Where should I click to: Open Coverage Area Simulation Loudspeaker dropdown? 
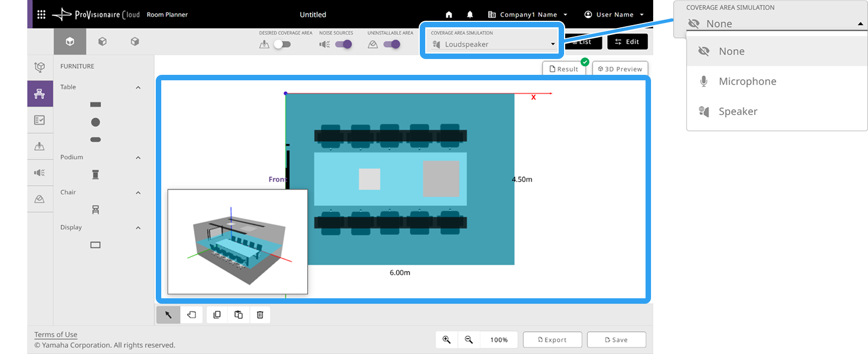[493, 44]
